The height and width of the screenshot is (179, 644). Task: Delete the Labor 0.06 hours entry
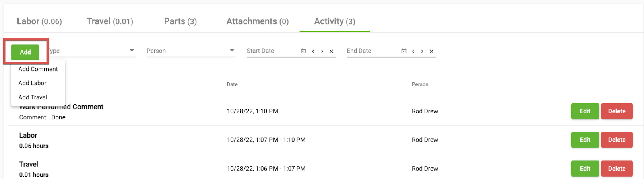(617, 140)
